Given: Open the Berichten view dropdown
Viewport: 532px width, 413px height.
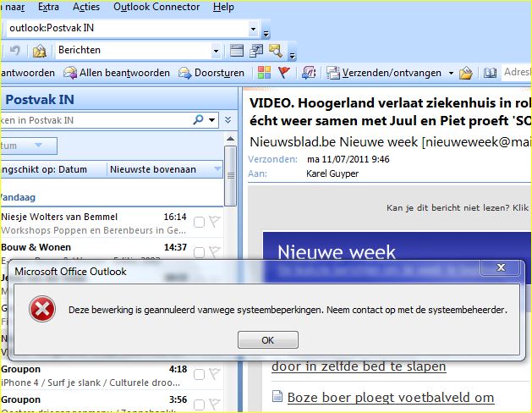Looking at the screenshot, I should point(216,52).
